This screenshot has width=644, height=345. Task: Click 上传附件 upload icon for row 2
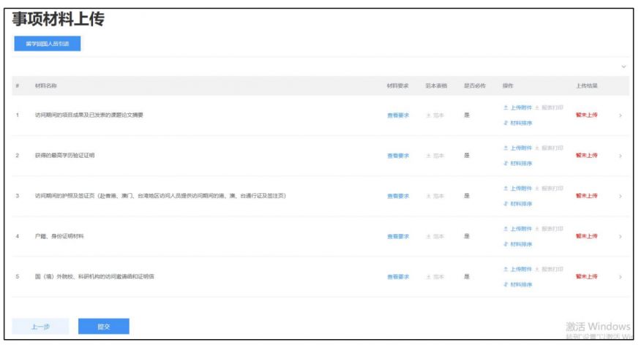point(506,148)
